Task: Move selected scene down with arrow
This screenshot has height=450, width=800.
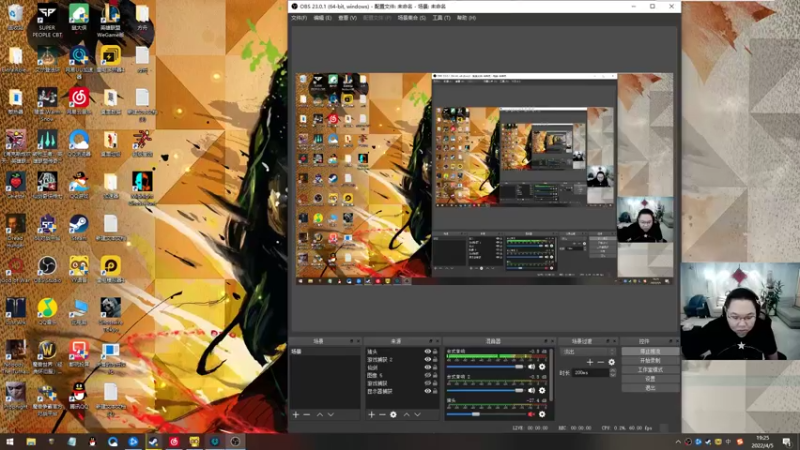Action: click(331, 415)
